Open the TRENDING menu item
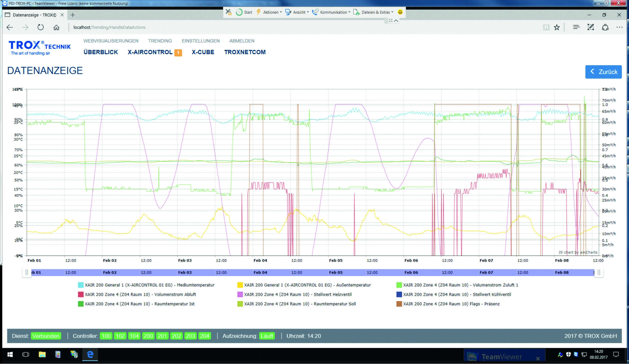Image resolution: width=629 pixels, height=364 pixels. [x=160, y=41]
